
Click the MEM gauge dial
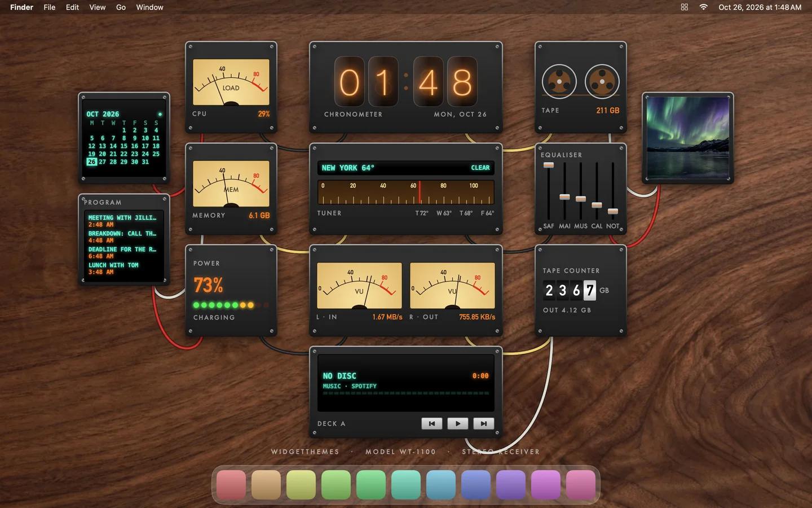231,184
